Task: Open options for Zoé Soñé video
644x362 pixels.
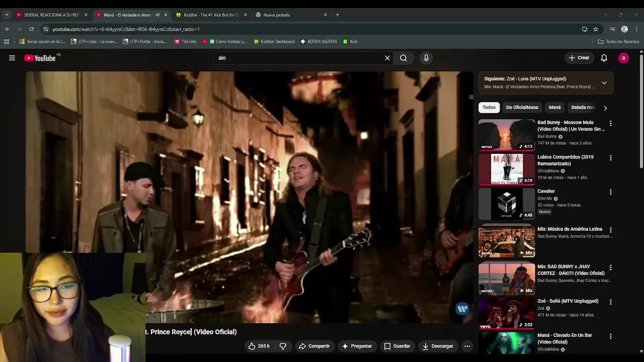Action: (x=611, y=302)
